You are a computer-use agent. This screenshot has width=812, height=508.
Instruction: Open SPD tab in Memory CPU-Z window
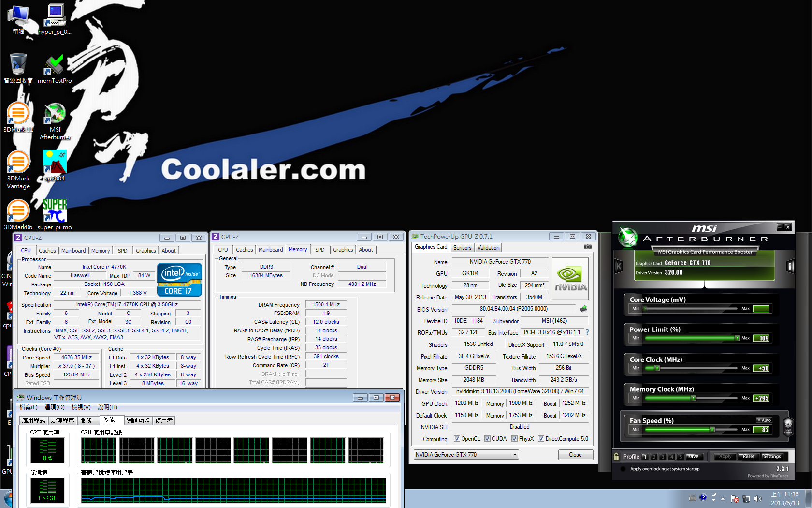pyautogui.click(x=319, y=250)
